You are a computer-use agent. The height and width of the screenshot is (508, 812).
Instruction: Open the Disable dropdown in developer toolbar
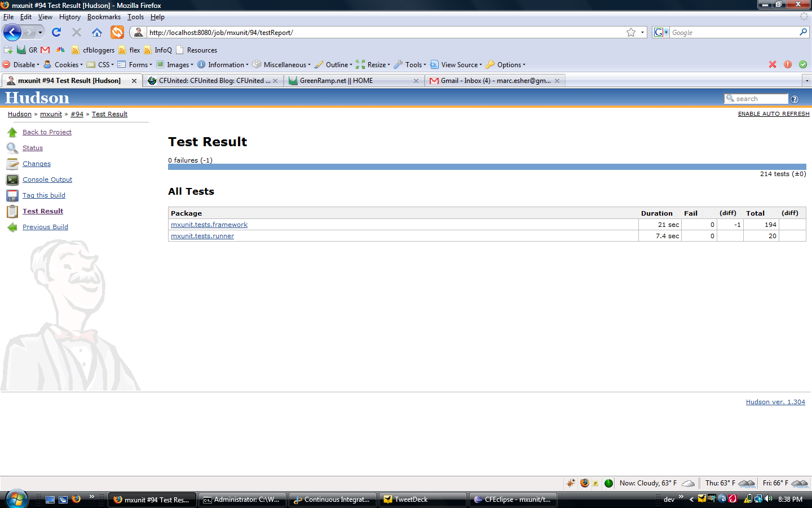point(21,64)
